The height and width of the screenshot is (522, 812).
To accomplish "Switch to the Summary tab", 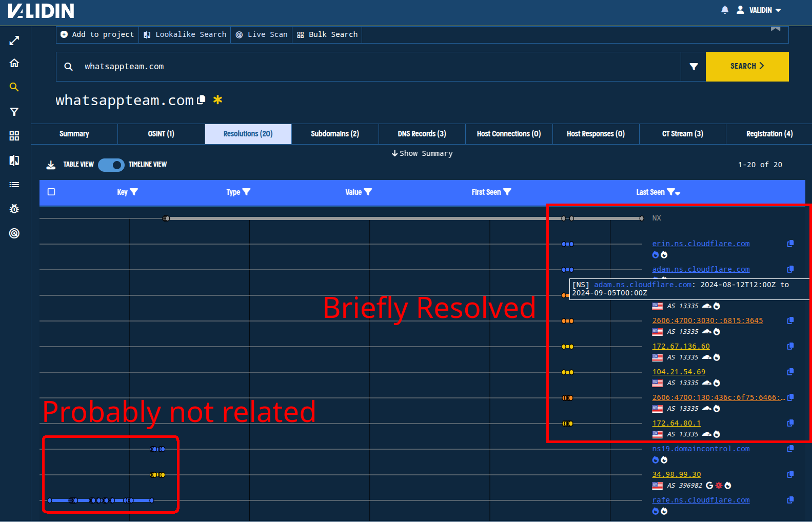I will 74,134.
